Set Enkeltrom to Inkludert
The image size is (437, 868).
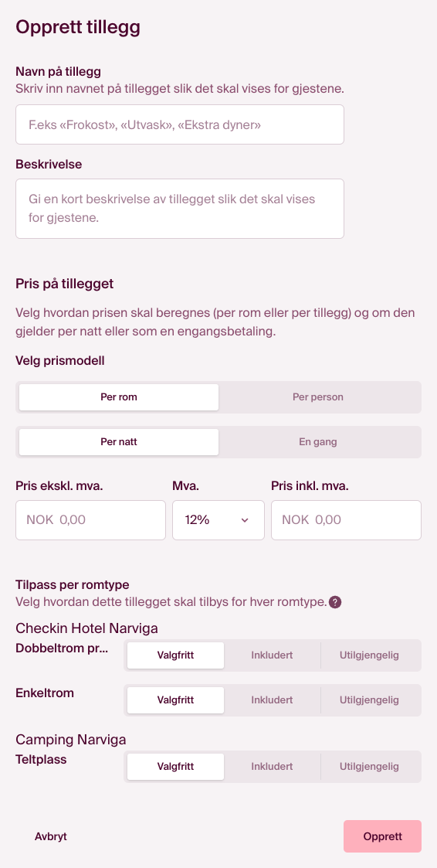click(x=272, y=700)
